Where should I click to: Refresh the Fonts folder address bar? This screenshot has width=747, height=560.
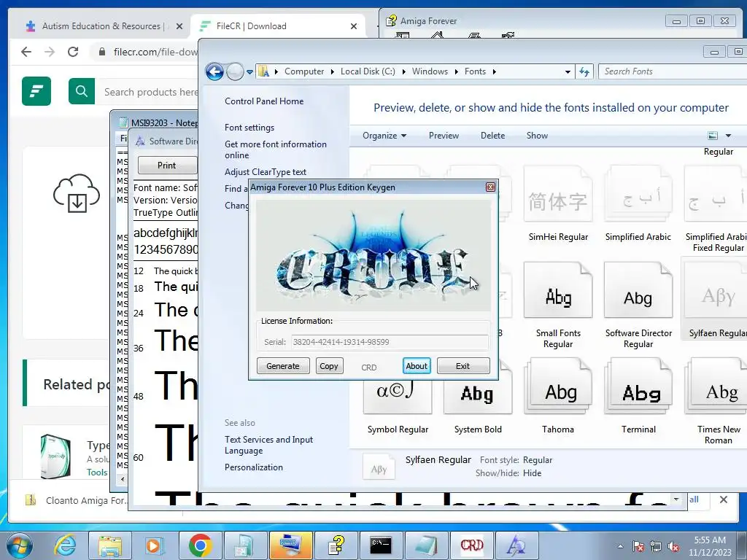[584, 72]
